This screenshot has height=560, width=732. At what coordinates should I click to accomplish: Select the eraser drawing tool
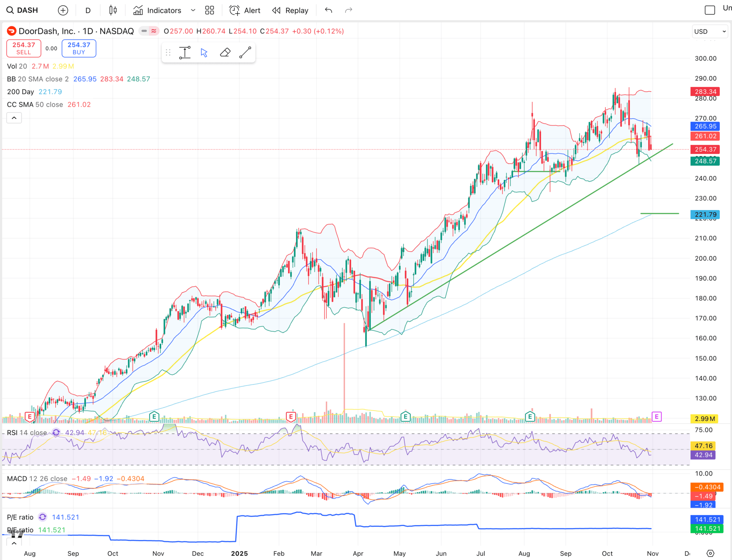point(225,53)
